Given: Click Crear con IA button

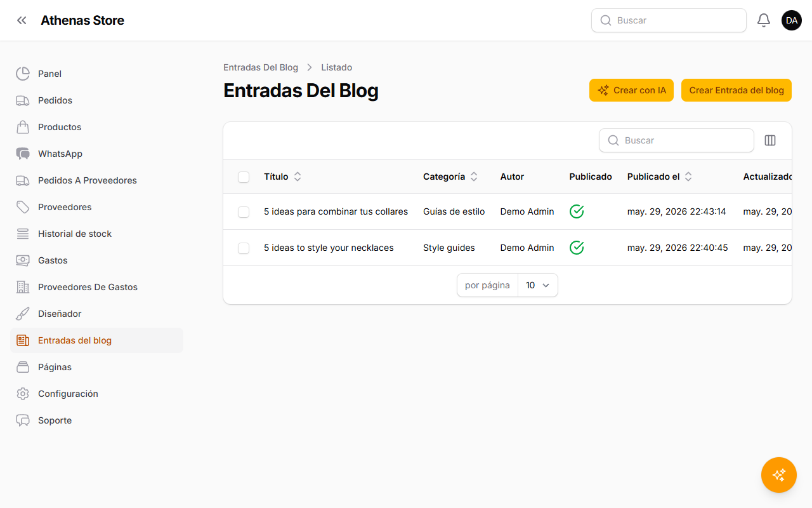Looking at the screenshot, I should [631, 90].
